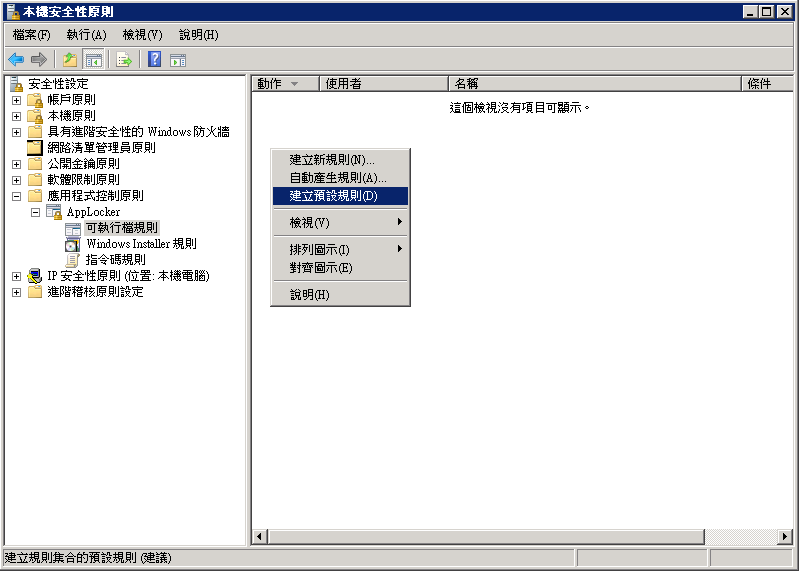Click the Windows 防火牆 folder icon
Screen dimensions: 799x571
(x=35, y=132)
